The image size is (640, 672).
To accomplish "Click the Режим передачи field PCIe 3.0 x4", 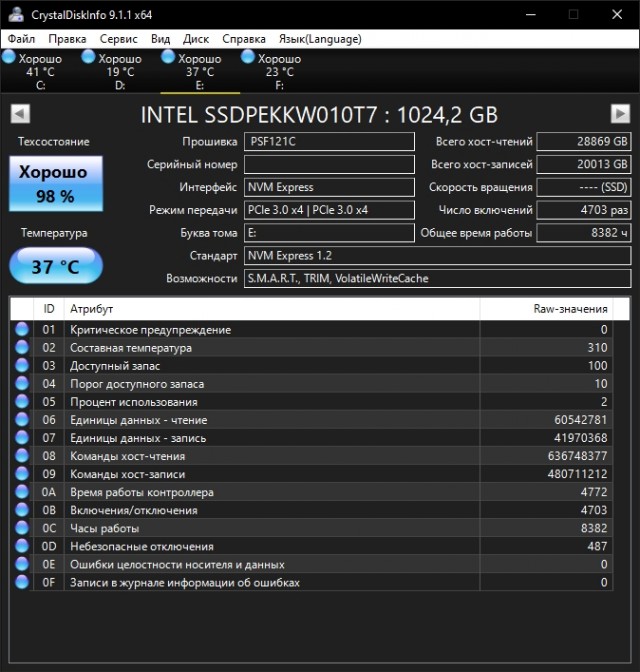I will (x=329, y=210).
